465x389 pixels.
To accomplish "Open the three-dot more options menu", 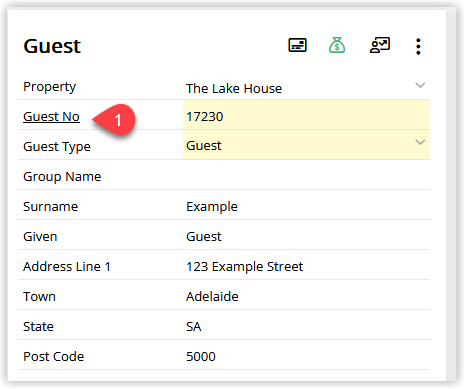I will (418, 46).
